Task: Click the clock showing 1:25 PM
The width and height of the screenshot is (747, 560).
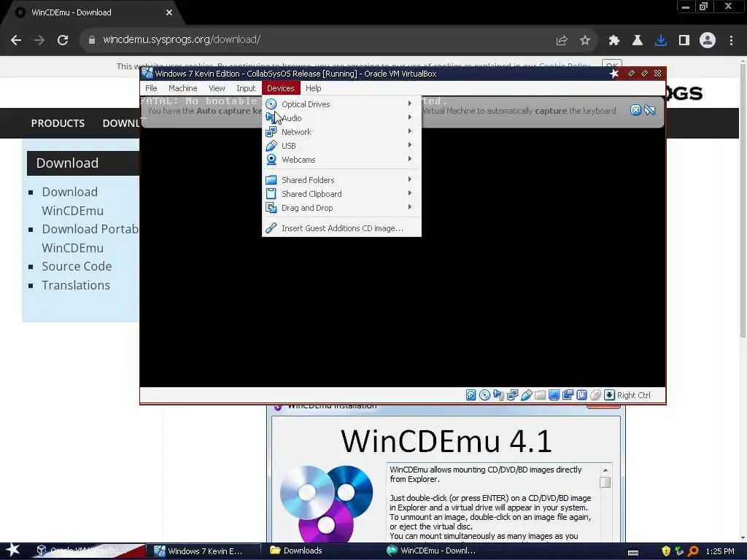Action: click(x=720, y=551)
